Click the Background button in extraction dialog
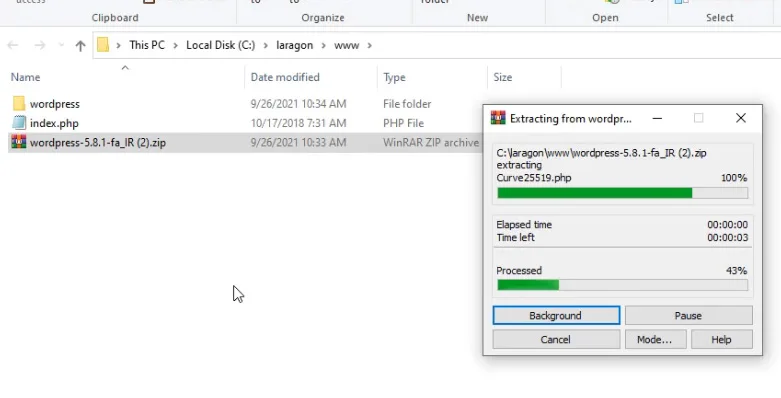The width and height of the screenshot is (781, 398). click(x=556, y=315)
